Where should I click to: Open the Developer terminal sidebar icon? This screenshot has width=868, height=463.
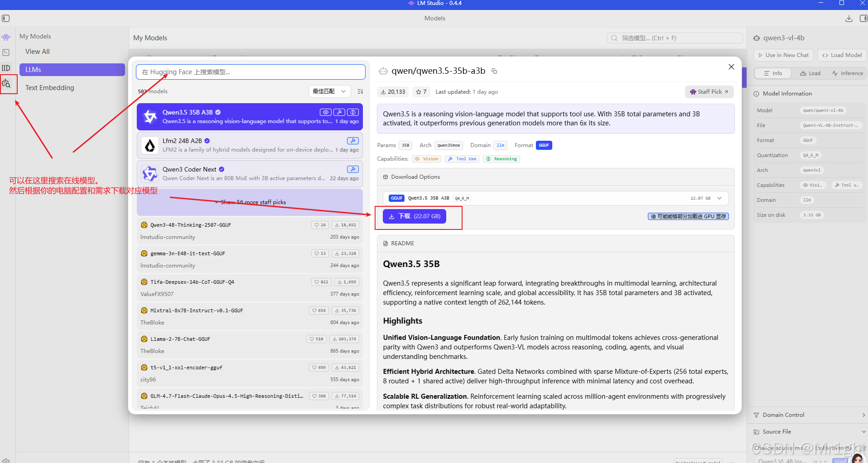click(x=6, y=53)
